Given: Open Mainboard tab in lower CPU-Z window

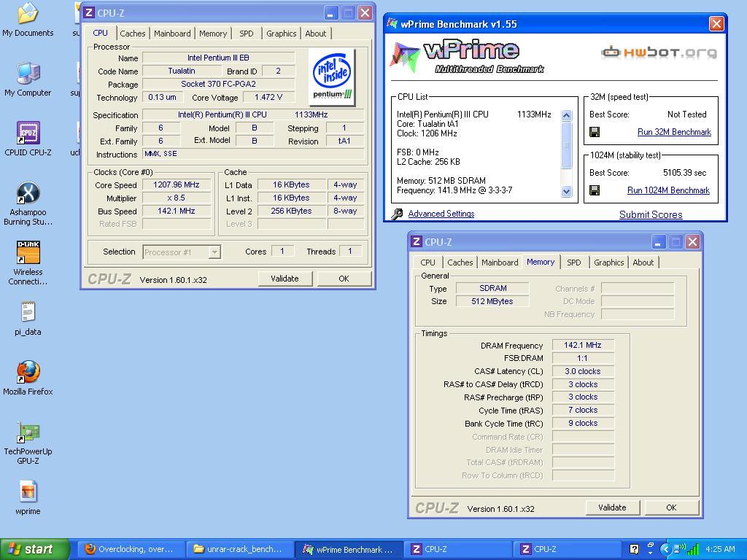Looking at the screenshot, I should 500,262.
